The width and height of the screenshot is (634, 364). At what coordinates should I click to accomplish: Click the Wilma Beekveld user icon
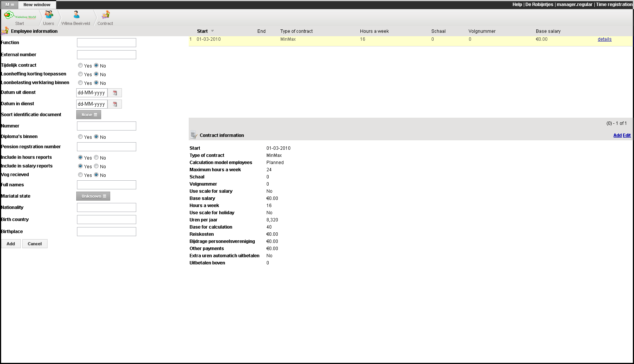coord(76,15)
